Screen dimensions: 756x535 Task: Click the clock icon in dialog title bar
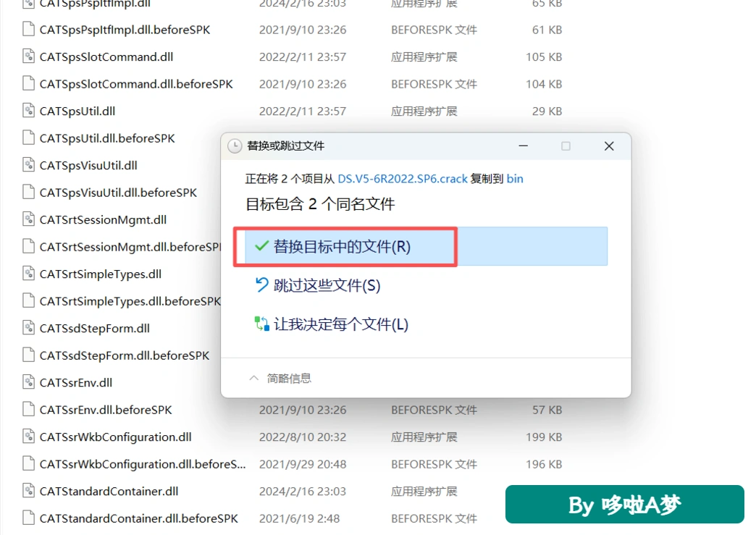click(235, 146)
